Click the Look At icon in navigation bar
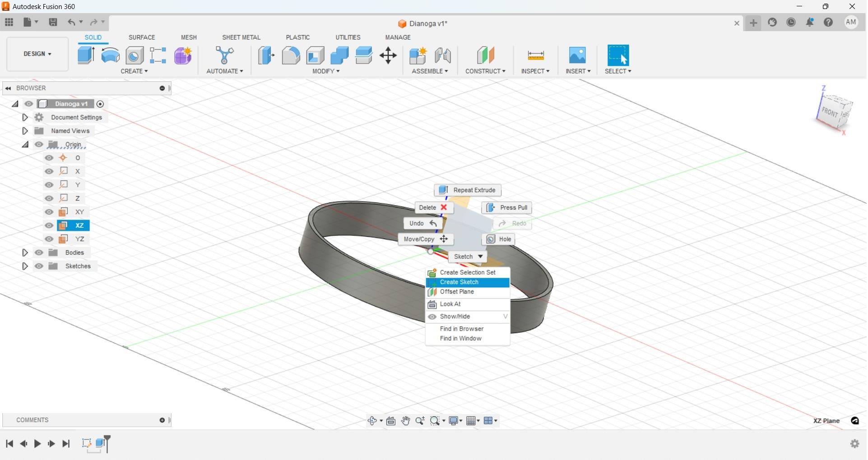This screenshot has width=868, height=460. [391, 421]
